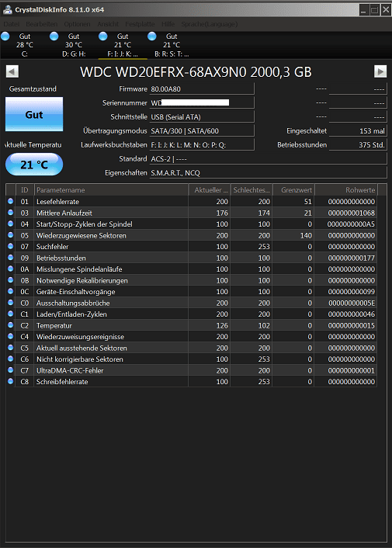
Task: Click status dot for Aktuell ausstehende Sektoren
Action: (x=11, y=348)
